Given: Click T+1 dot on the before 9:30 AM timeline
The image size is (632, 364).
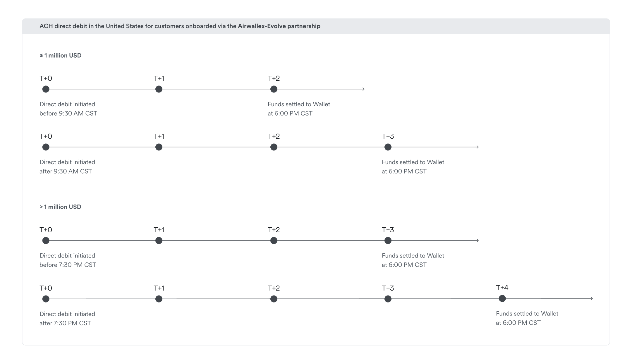Looking at the screenshot, I should [x=159, y=89].
